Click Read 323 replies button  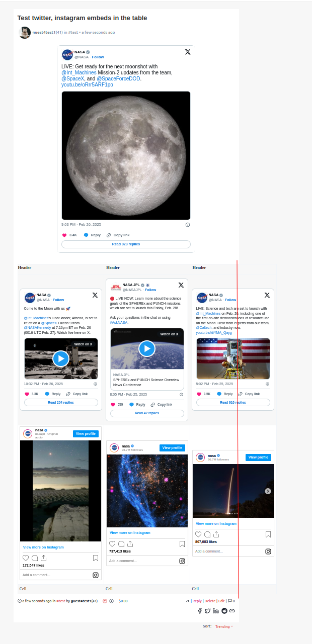click(126, 244)
